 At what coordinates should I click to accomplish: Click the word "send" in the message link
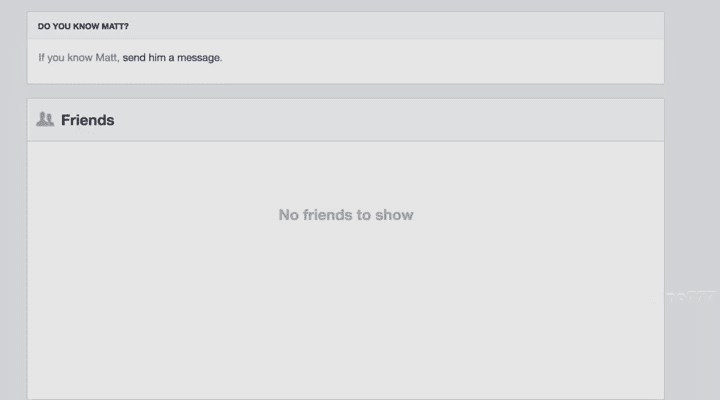click(x=134, y=58)
